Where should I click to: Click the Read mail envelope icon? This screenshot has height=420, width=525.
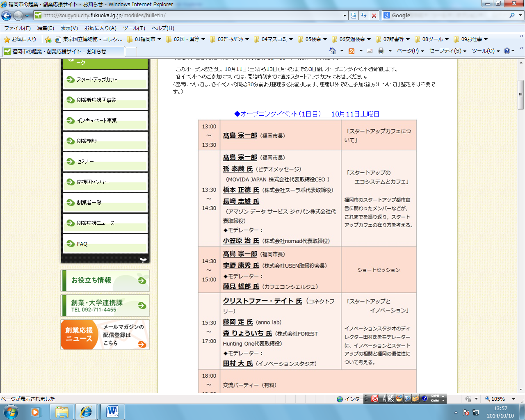click(370, 51)
